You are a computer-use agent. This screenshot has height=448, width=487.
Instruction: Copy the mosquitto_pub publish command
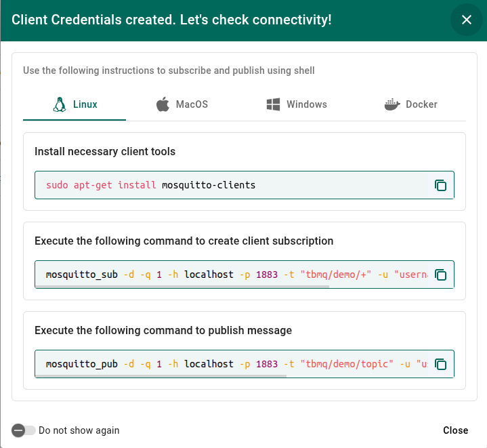(x=440, y=364)
